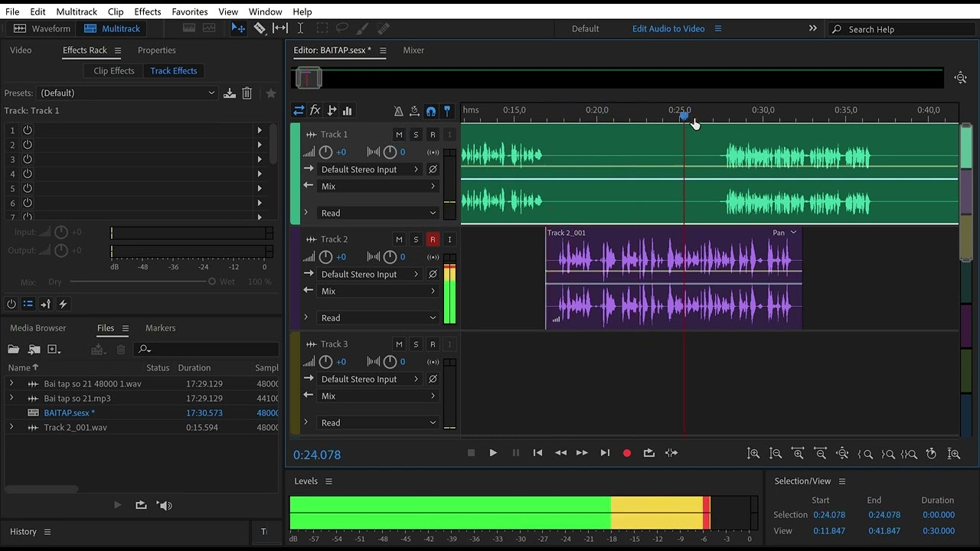The height and width of the screenshot is (551, 980).
Task: Open Track 1 Default Stereo Input dropdown
Action: (x=371, y=169)
